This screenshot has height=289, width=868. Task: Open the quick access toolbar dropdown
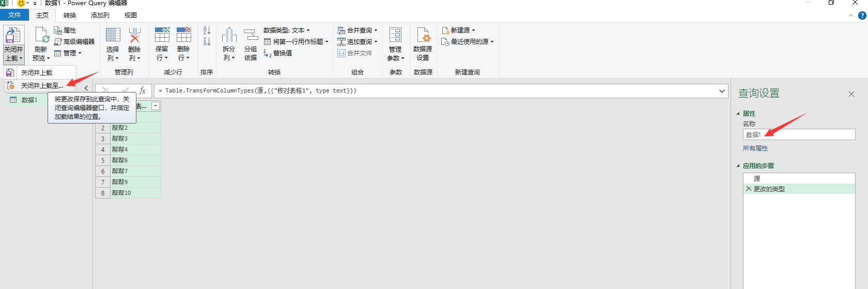click(35, 4)
